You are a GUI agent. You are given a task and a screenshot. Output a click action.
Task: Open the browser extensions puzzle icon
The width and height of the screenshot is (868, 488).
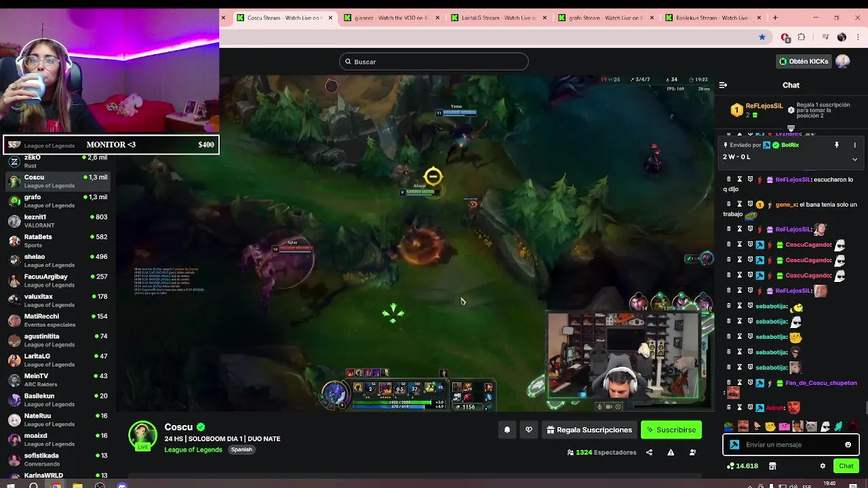click(x=802, y=37)
